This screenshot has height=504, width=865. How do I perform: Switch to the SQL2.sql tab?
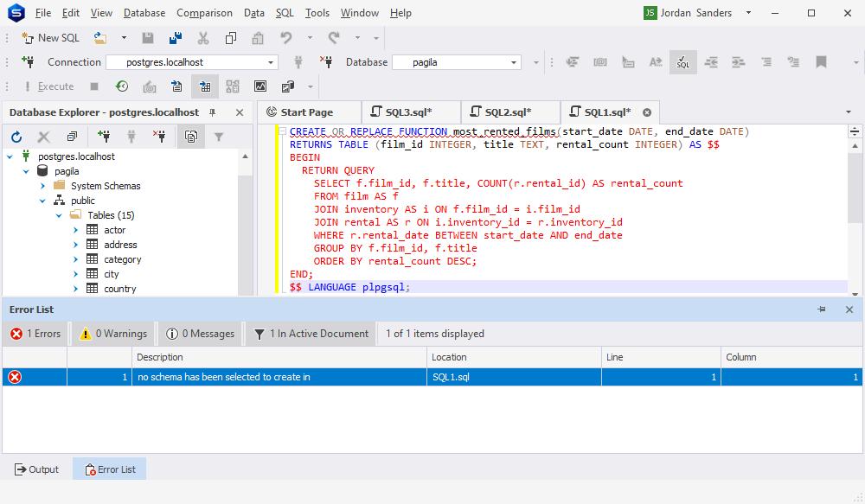click(509, 112)
